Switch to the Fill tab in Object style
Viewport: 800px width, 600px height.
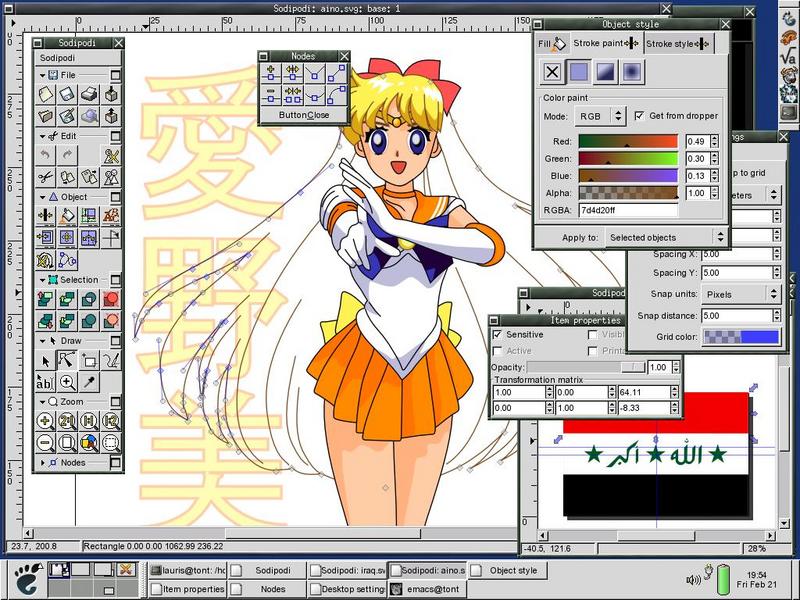552,44
